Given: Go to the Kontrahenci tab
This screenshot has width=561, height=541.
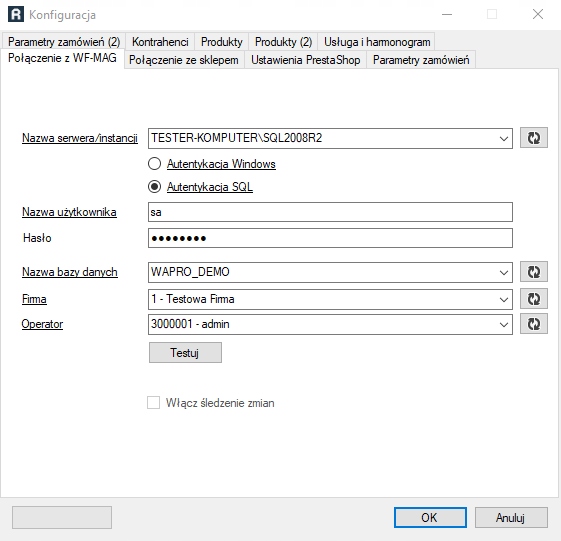Looking at the screenshot, I should pos(160,42).
